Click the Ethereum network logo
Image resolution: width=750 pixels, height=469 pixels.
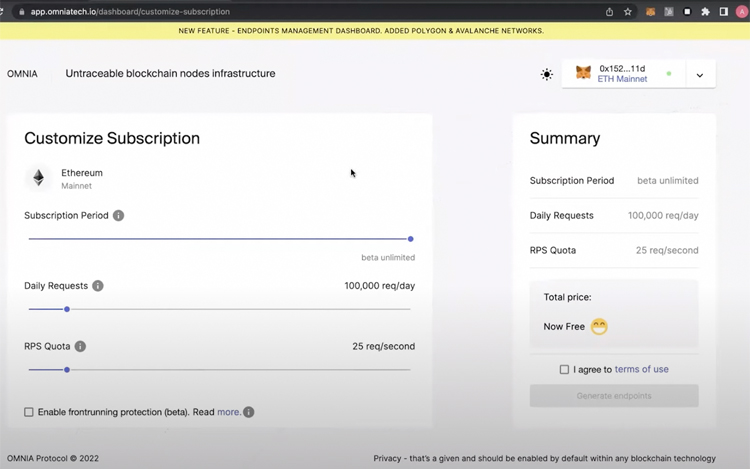[38, 178]
